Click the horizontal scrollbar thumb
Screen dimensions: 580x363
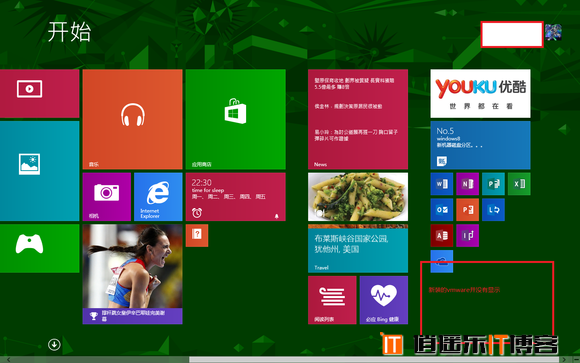(374, 360)
